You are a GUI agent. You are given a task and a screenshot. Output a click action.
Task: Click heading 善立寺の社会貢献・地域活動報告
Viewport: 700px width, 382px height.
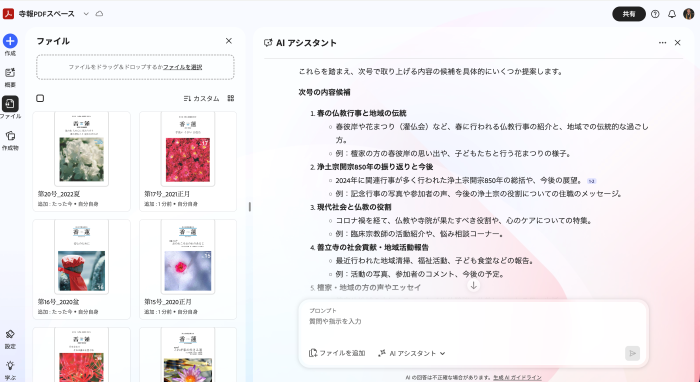(x=373, y=247)
